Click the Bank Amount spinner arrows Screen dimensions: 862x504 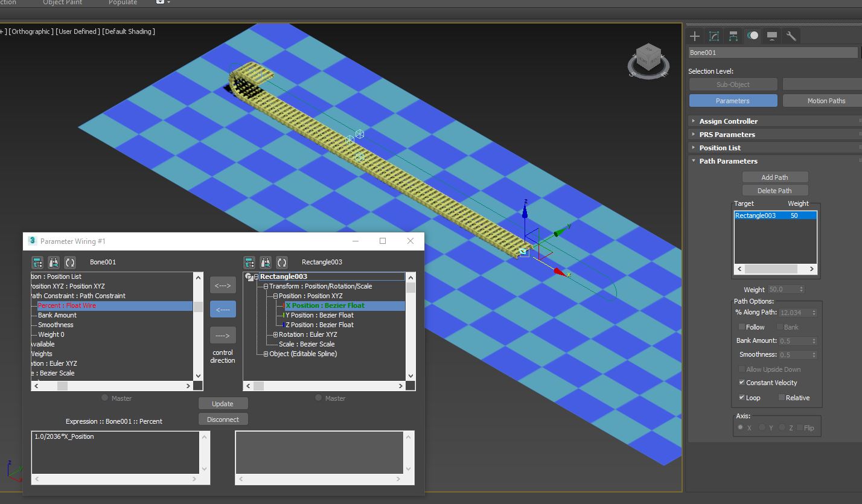pyautogui.click(x=814, y=341)
